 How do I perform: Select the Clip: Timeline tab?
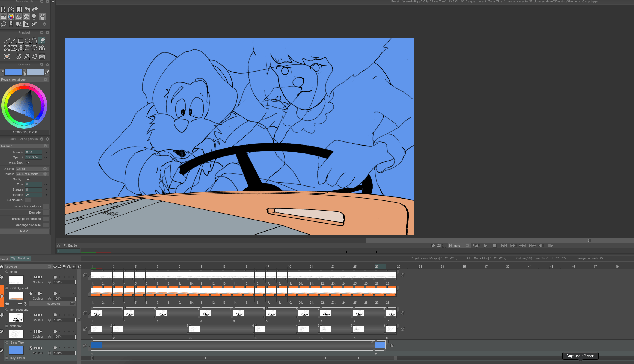20,259
